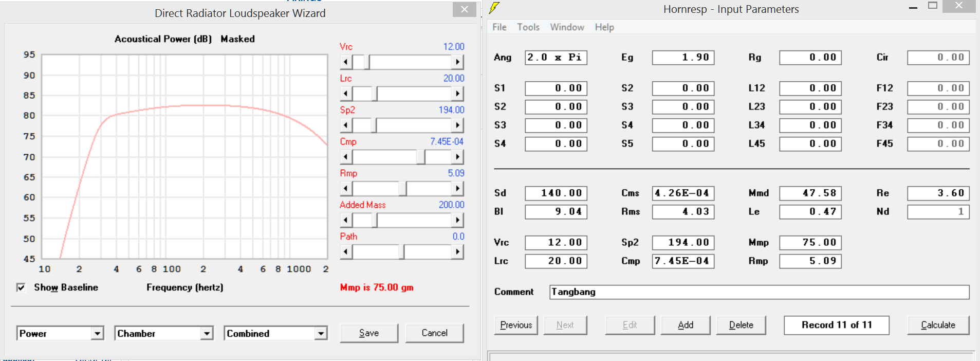Click the Re field showing 3.60
The image size is (980, 361).
pos(938,193)
